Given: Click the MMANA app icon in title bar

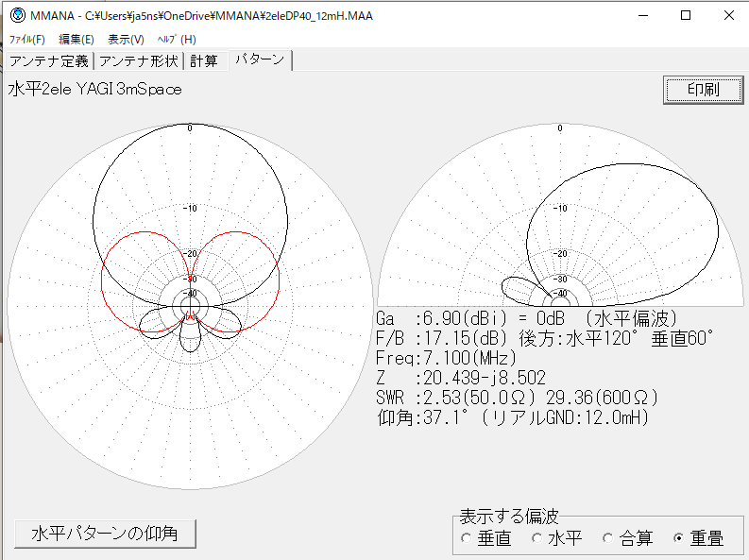Looking at the screenshot, I should (18, 15).
